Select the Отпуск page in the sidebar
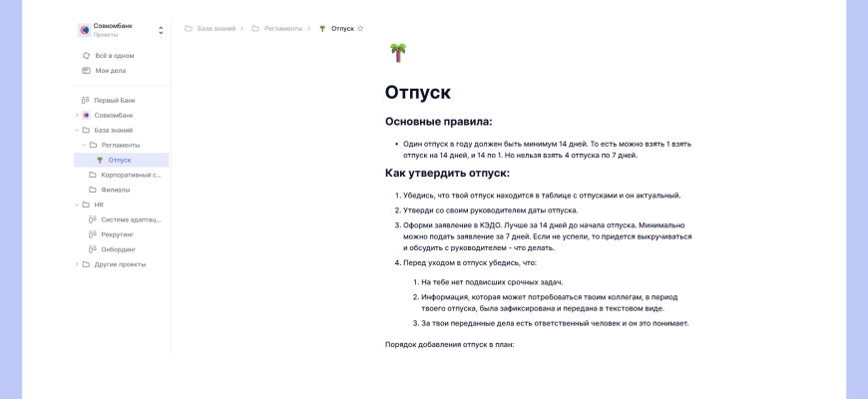This screenshot has width=868, height=399. (x=119, y=160)
